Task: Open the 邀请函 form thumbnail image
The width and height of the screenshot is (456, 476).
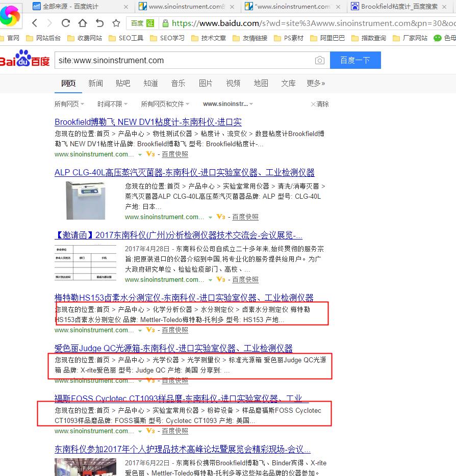Action: click(85, 263)
